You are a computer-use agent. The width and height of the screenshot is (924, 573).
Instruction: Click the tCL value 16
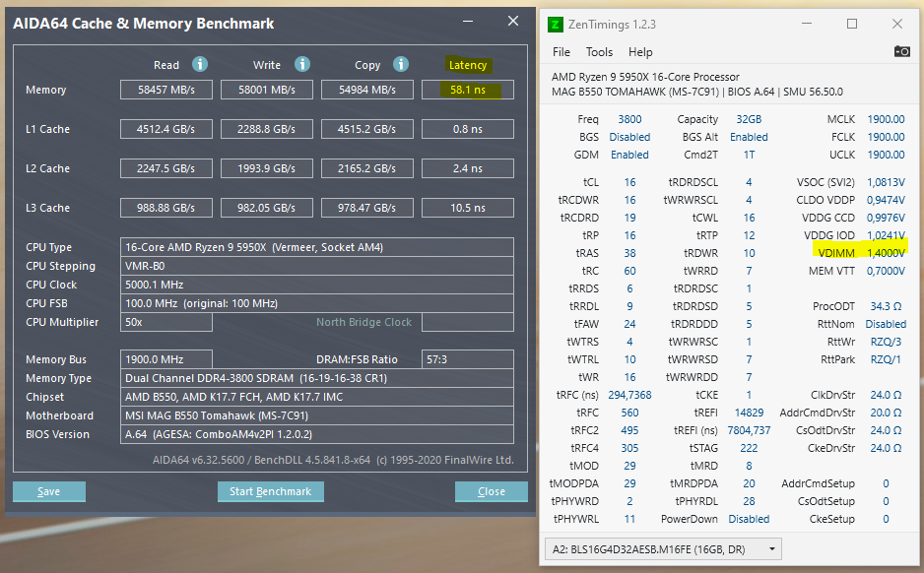click(x=629, y=182)
